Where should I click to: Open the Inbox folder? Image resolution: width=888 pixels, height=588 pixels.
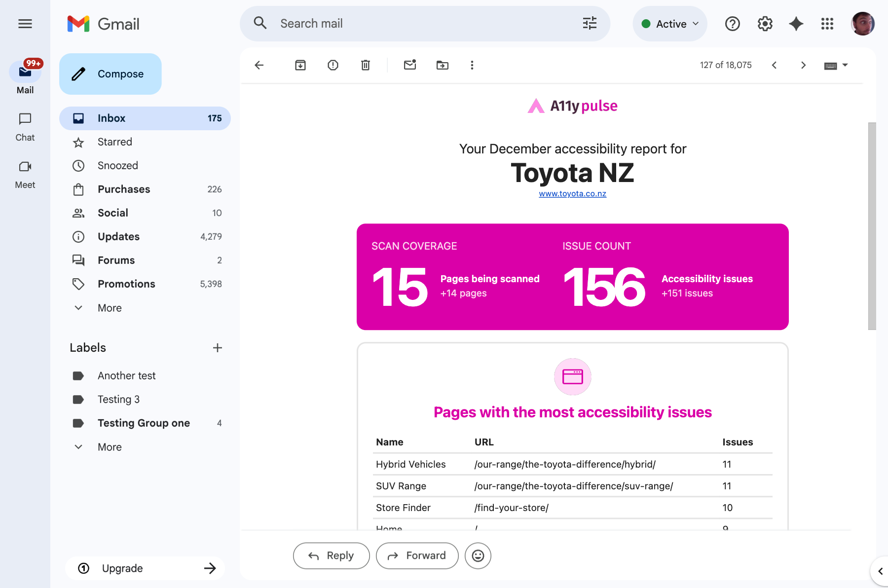(x=145, y=118)
